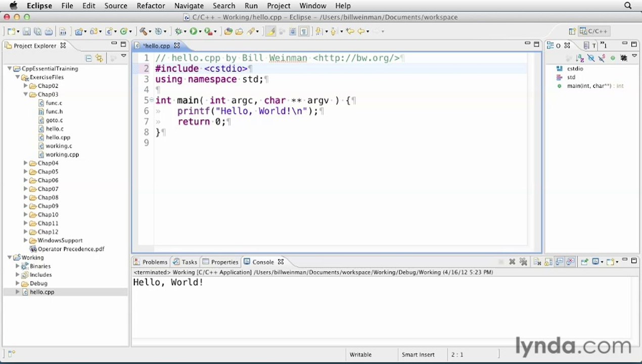Toggle Scroll Lock in Console toolbar

tap(548, 262)
